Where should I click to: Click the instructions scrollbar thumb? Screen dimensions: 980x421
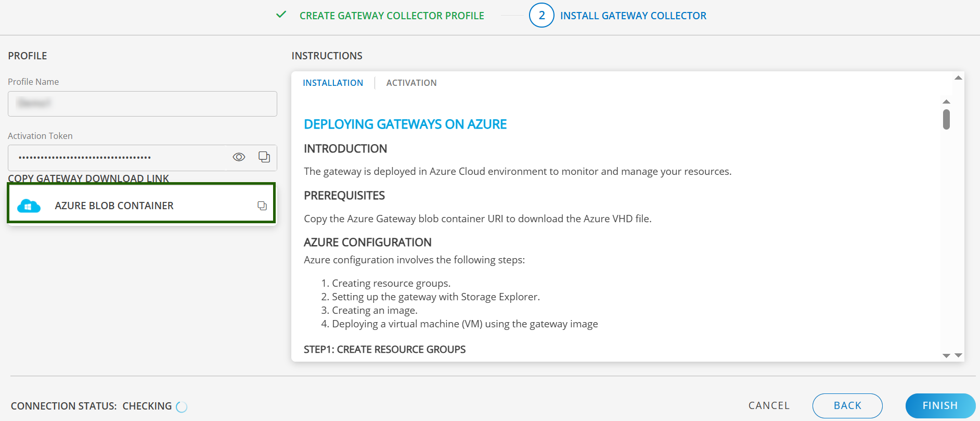pyautogui.click(x=946, y=119)
